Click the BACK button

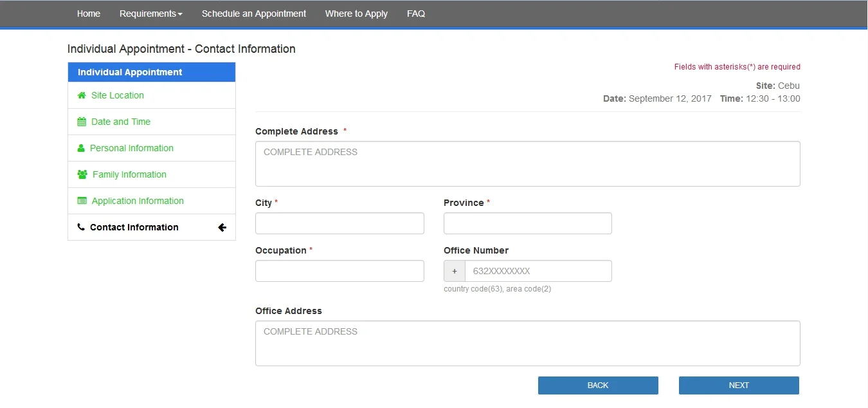pos(598,385)
